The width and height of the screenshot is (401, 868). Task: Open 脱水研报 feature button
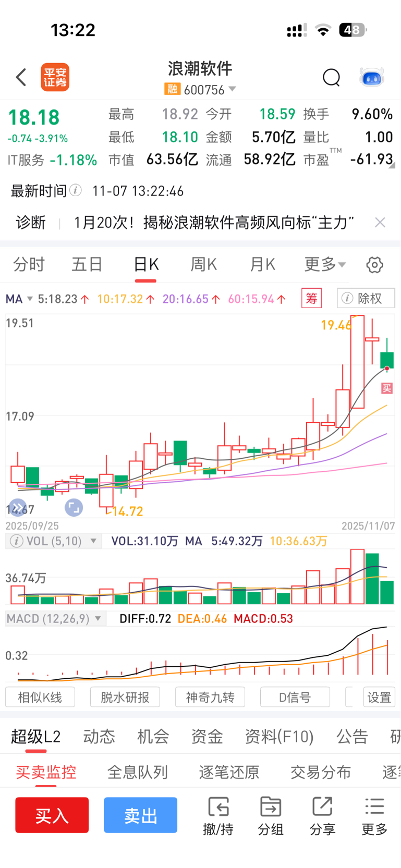point(125,697)
